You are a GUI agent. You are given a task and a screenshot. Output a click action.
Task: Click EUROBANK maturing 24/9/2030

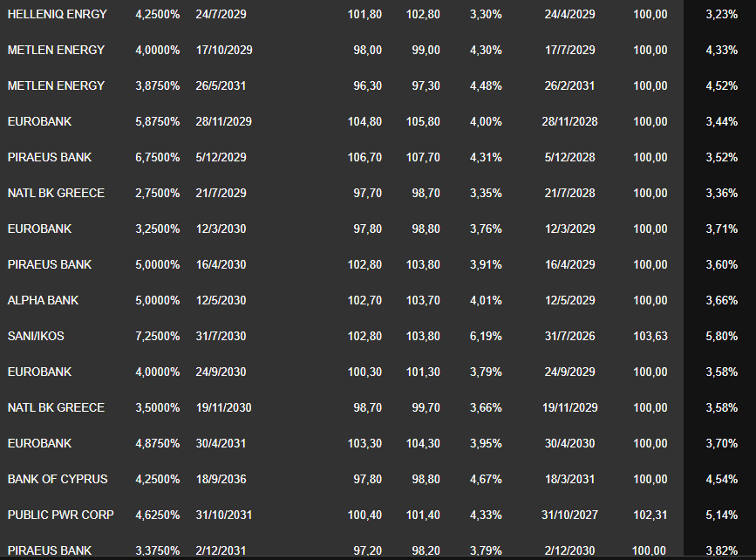pos(39,372)
